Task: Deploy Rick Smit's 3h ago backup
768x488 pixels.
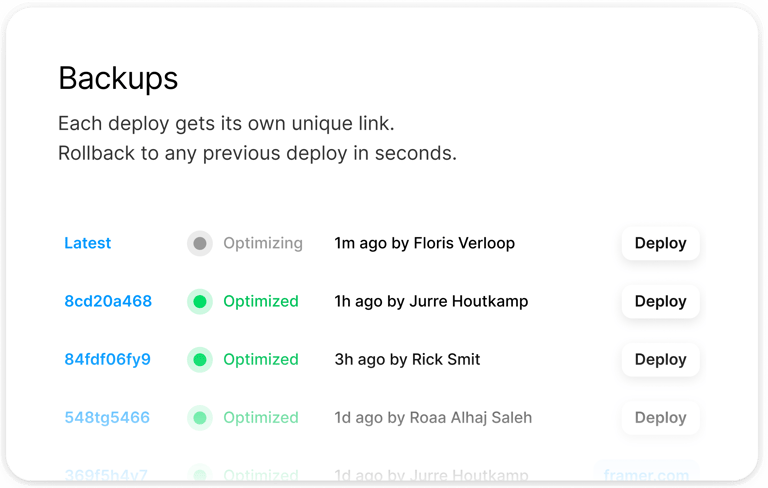Action: click(x=660, y=359)
